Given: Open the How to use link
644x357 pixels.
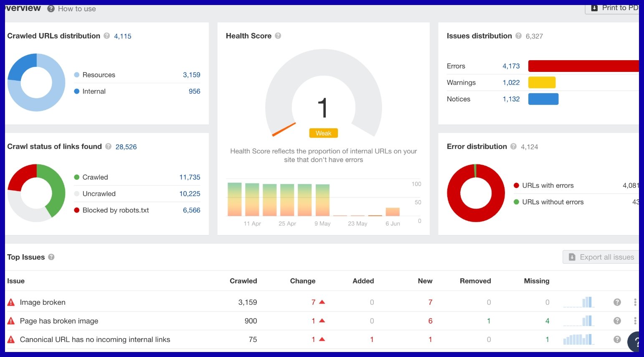Looking at the screenshot, I should tap(76, 9).
